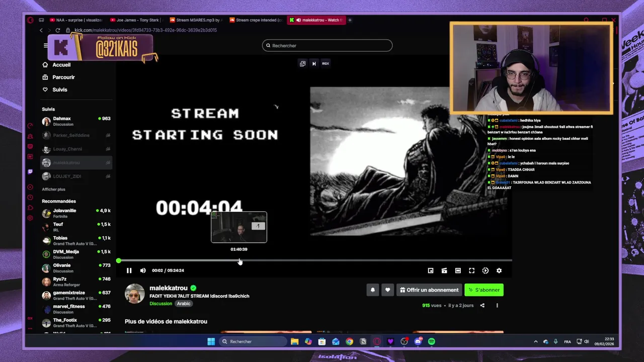Seek on the video progress bar

tap(314, 260)
